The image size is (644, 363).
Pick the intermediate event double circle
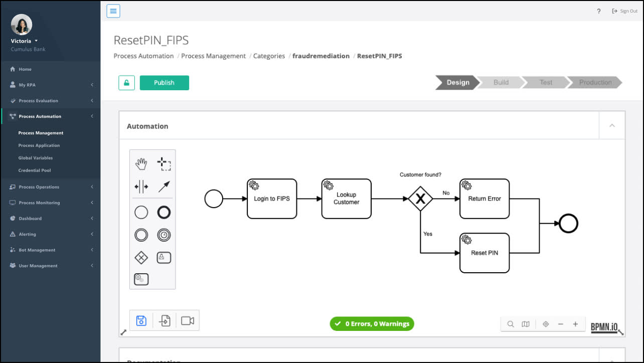[141, 235]
